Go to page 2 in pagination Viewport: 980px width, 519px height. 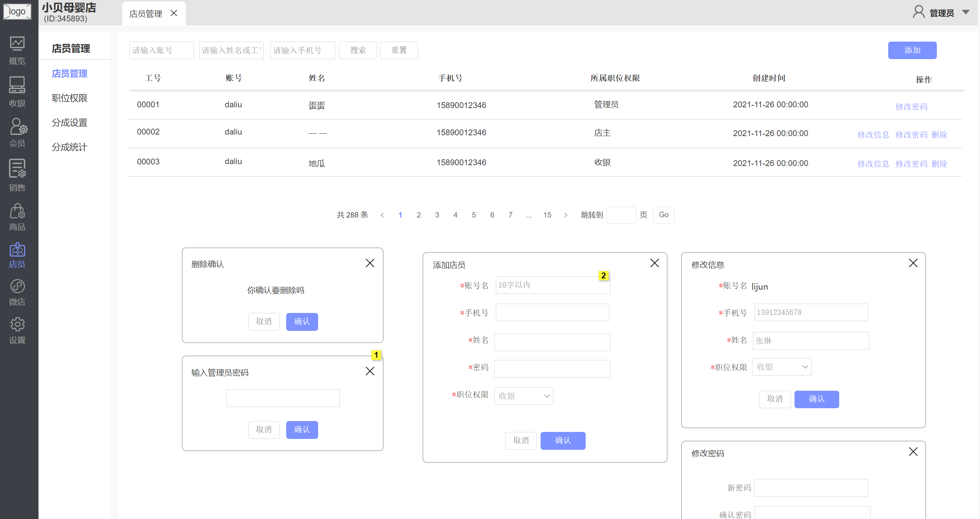click(418, 215)
